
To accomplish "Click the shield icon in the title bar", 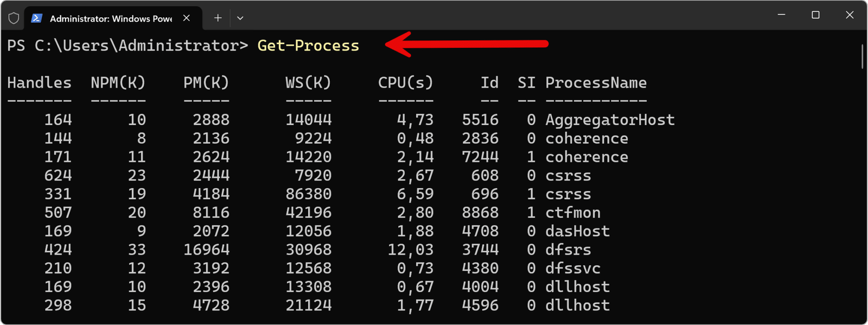I will pyautogui.click(x=13, y=17).
